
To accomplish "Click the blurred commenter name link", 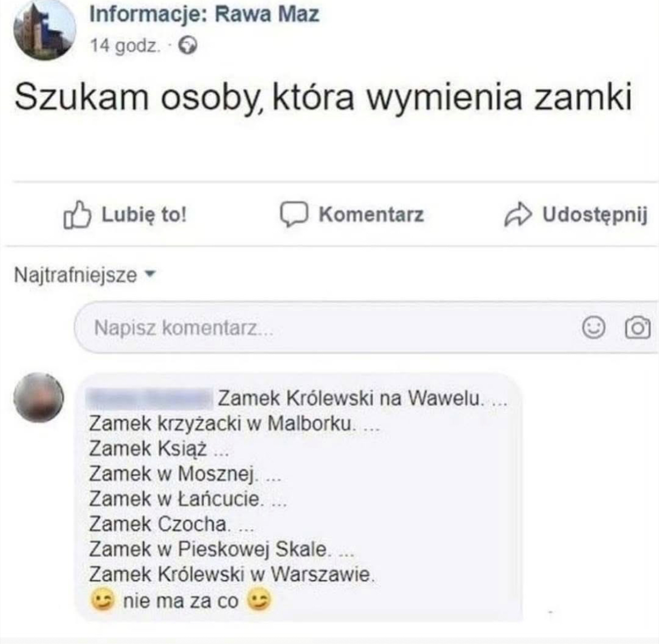I will 149,398.
